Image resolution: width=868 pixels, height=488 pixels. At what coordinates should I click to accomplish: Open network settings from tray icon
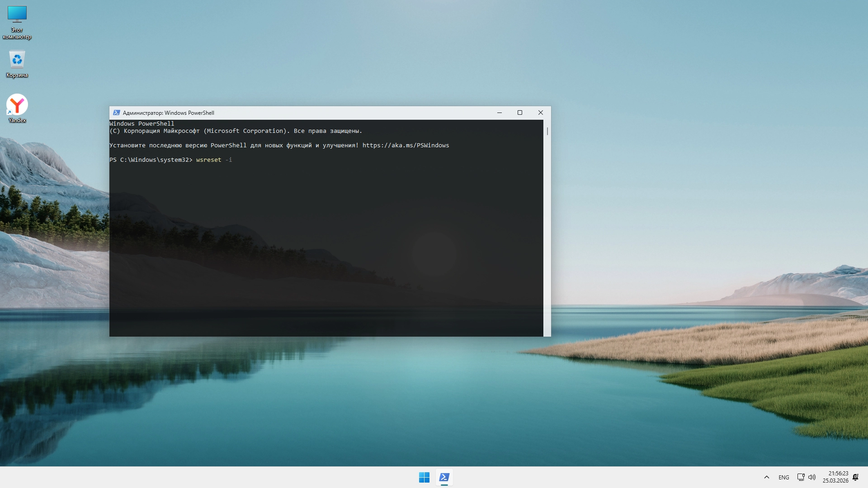[x=801, y=477]
